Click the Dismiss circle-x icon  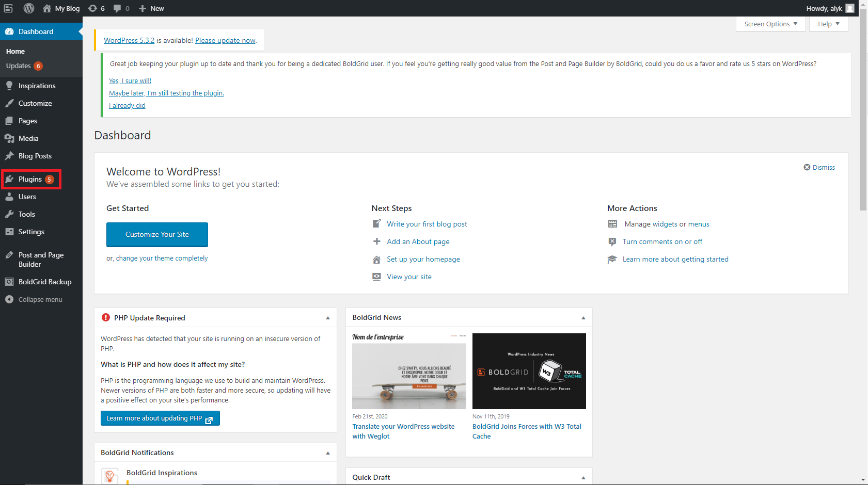click(807, 167)
